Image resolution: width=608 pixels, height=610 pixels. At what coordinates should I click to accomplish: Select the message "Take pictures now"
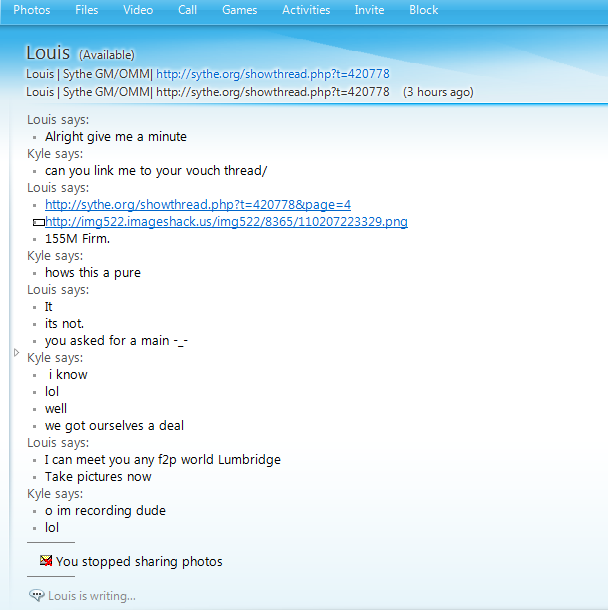click(x=98, y=477)
